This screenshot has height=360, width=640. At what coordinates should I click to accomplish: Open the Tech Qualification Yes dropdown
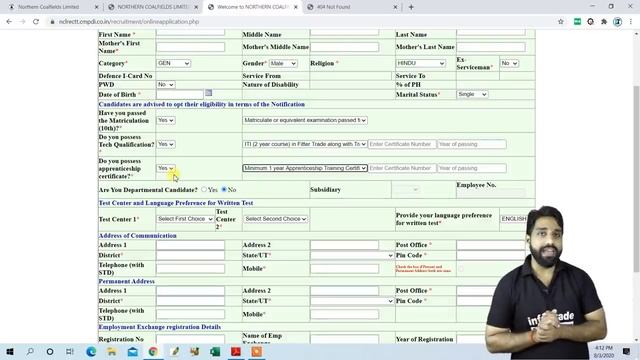[x=166, y=144]
